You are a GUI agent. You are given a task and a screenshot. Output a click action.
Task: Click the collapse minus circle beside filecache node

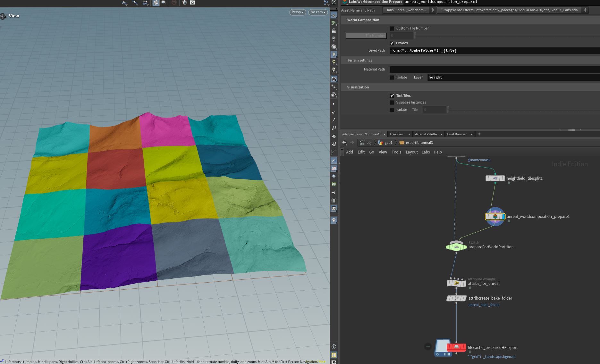[x=428, y=346]
